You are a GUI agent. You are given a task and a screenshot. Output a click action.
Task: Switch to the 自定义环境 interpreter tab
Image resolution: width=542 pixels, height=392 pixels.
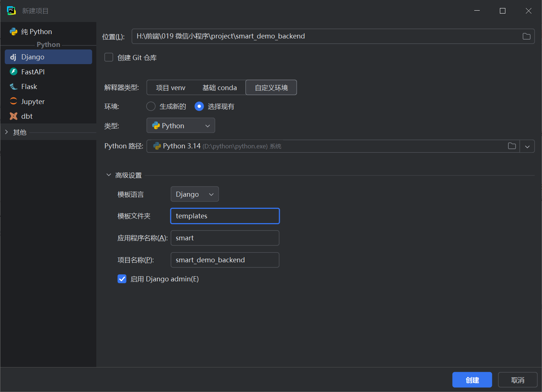pyautogui.click(x=271, y=88)
